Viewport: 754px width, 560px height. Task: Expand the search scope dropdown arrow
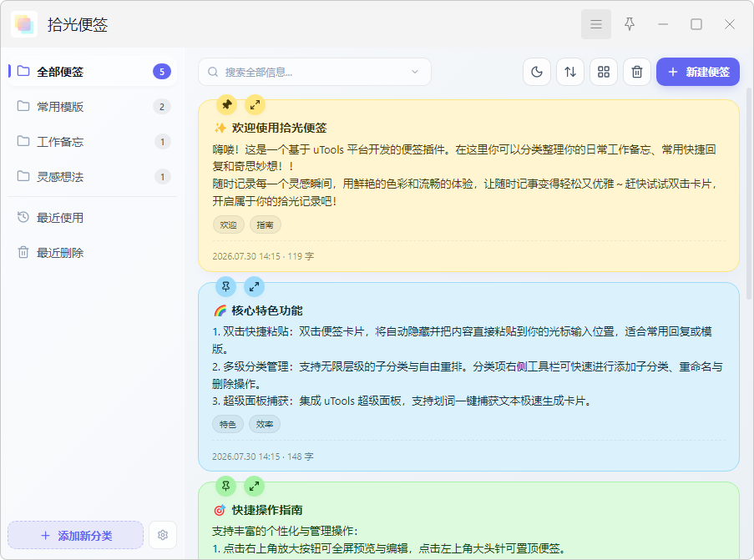[x=415, y=72]
